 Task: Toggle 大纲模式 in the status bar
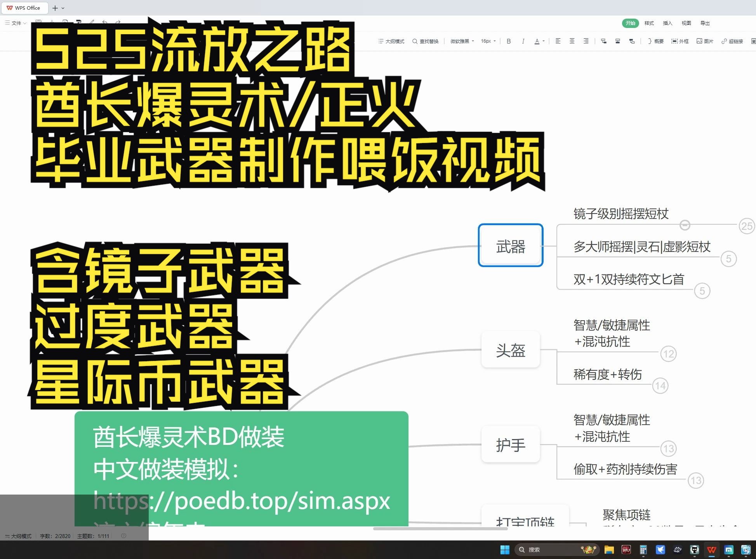(x=18, y=536)
